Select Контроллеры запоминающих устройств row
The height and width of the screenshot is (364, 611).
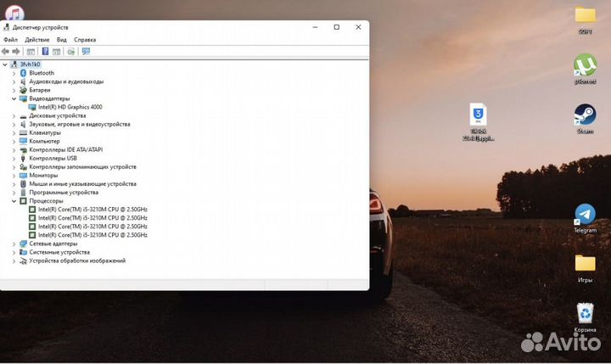82,167
